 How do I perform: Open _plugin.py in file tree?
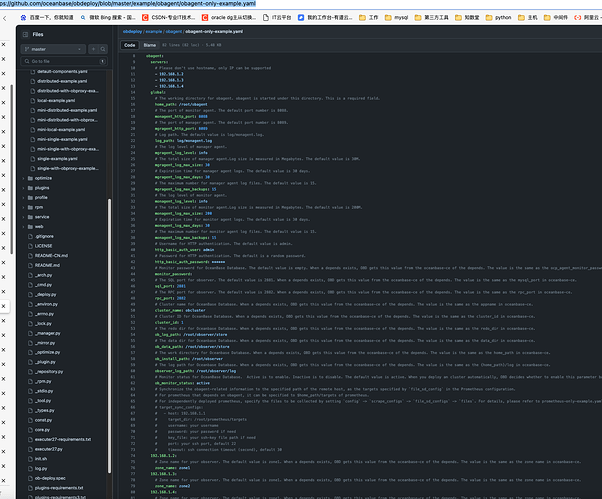pyautogui.click(x=45, y=362)
